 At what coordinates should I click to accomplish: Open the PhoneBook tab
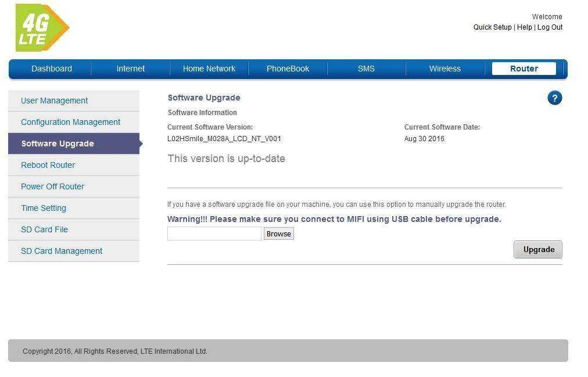pyautogui.click(x=288, y=69)
